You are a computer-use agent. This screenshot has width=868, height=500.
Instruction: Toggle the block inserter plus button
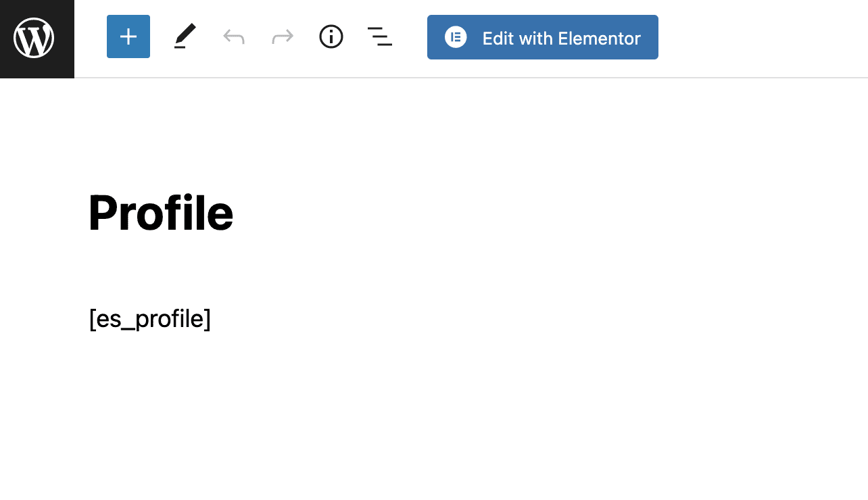(128, 36)
